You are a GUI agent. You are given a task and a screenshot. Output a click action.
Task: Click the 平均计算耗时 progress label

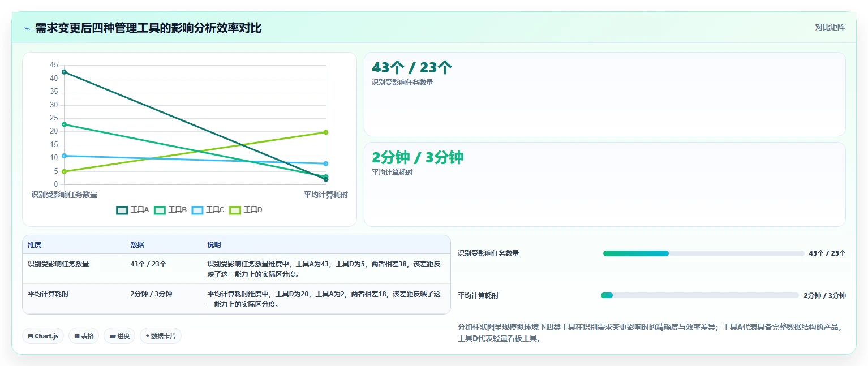click(478, 295)
